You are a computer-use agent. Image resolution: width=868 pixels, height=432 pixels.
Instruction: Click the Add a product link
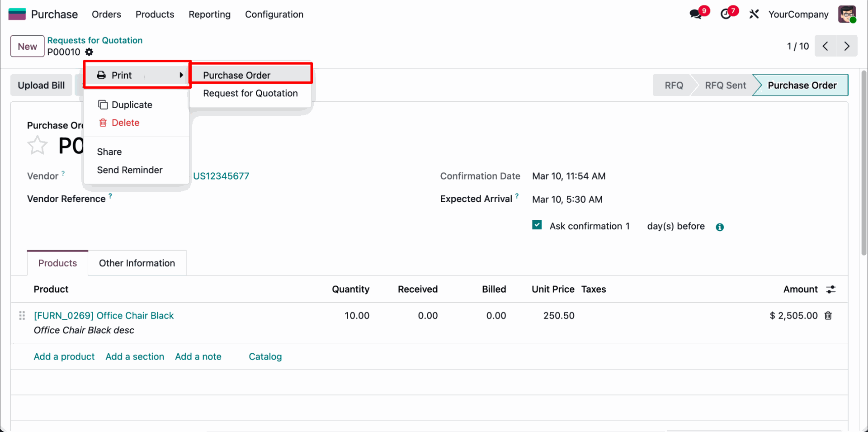64,357
